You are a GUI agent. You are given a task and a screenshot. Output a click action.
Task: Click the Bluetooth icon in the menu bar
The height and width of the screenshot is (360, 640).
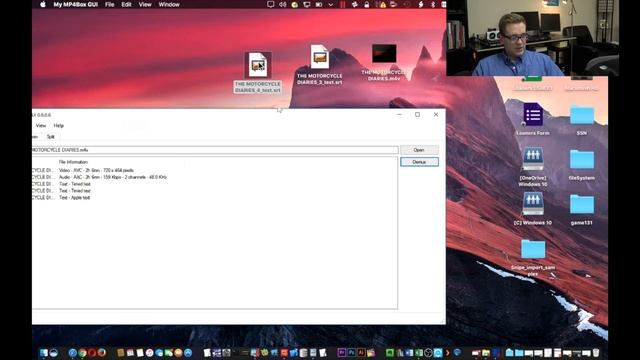[x=433, y=4]
